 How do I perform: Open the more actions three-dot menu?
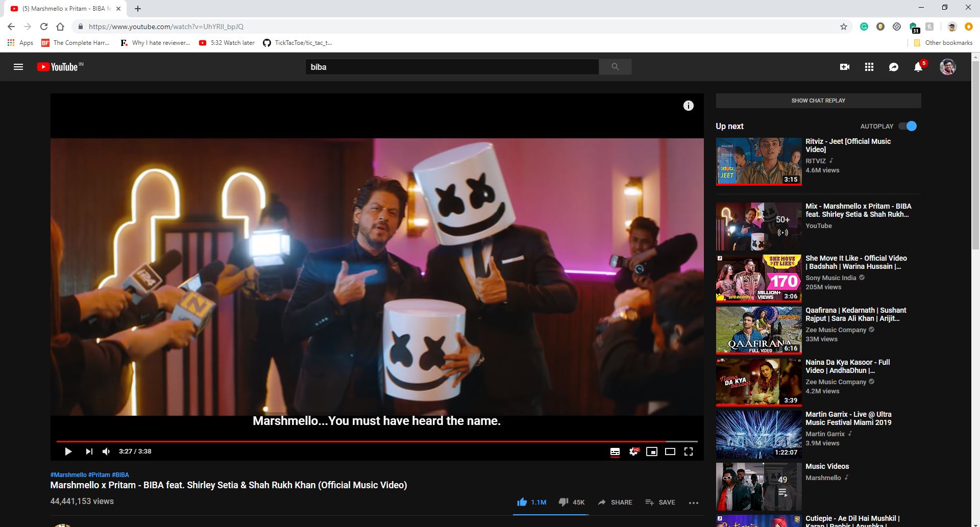[x=693, y=503]
